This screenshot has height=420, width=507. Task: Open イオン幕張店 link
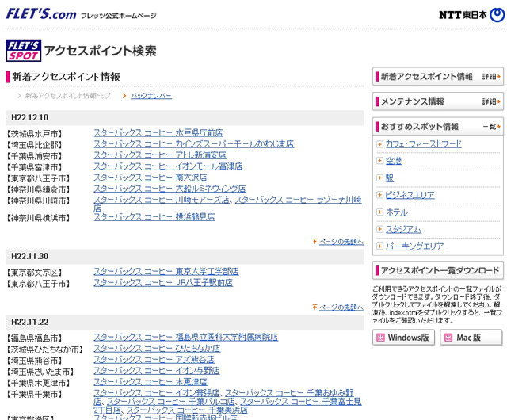157,393
